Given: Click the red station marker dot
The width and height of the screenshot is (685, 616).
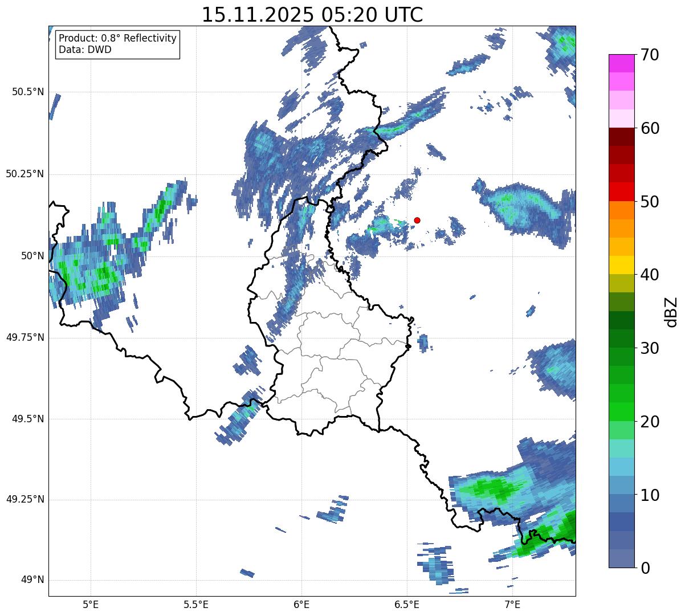Looking at the screenshot, I should click(x=417, y=220).
